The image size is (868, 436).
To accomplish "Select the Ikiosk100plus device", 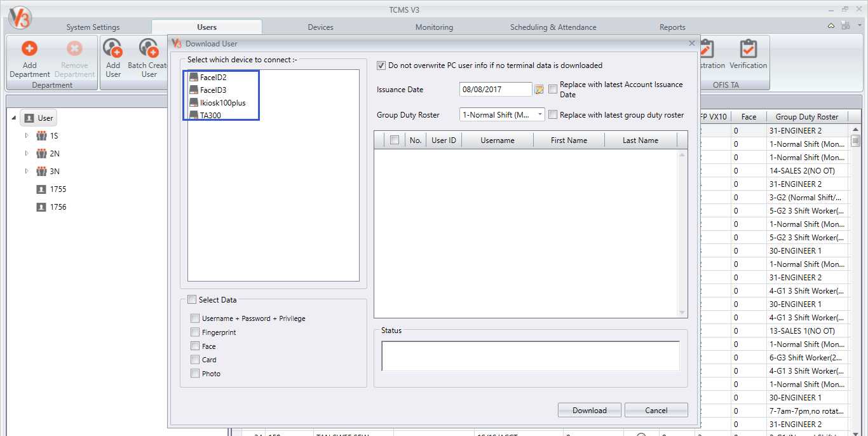I will pyautogui.click(x=217, y=102).
